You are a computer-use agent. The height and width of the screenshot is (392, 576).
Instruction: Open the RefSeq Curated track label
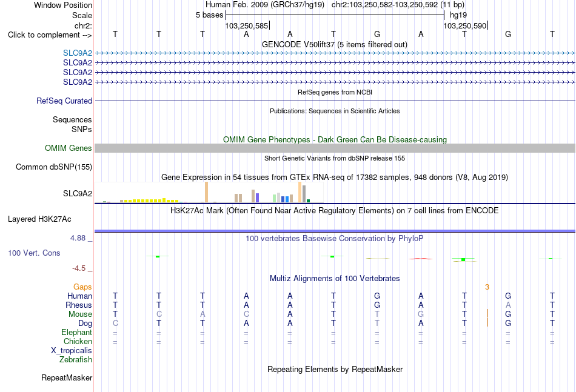[64, 101]
